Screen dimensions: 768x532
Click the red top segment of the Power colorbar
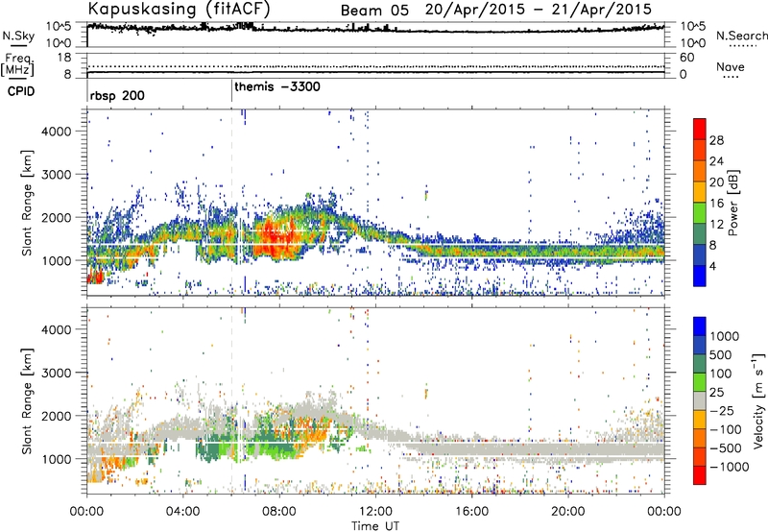[700, 129]
